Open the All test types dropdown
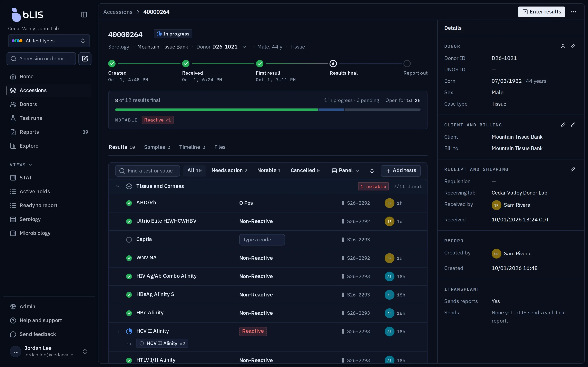This screenshot has width=588, height=367. [x=49, y=41]
